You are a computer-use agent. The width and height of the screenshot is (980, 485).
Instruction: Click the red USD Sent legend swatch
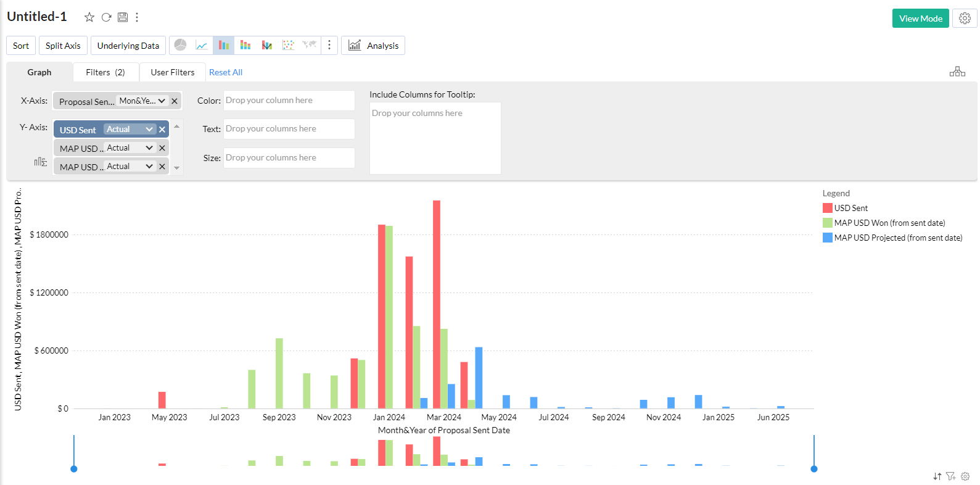click(828, 208)
